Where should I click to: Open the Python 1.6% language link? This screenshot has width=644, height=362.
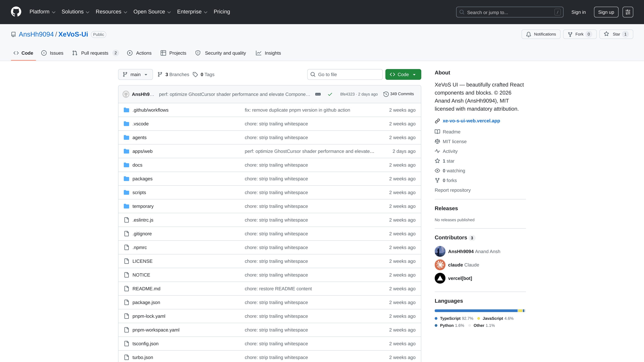click(449, 325)
